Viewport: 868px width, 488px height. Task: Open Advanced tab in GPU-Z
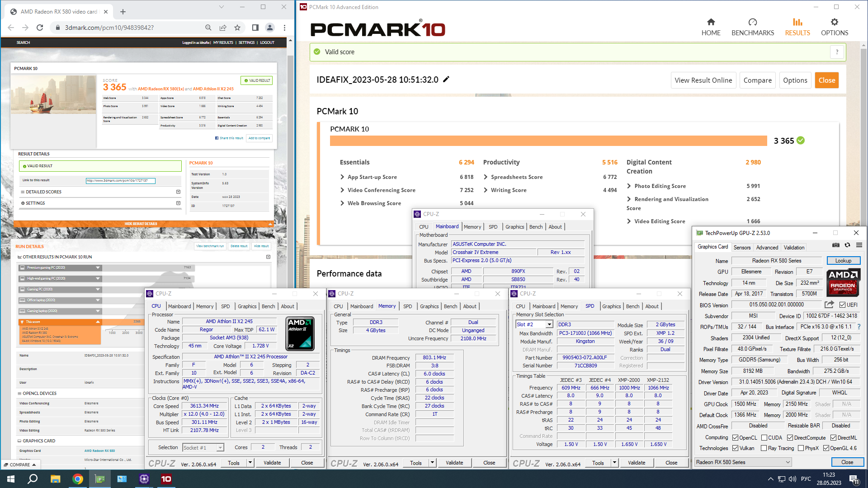pos(767,248)
